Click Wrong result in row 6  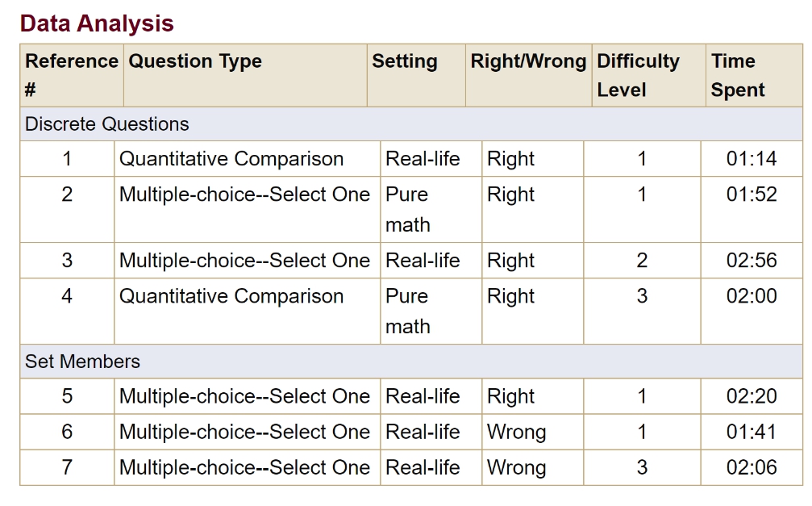pyautogui.click(x=516, y=432)
